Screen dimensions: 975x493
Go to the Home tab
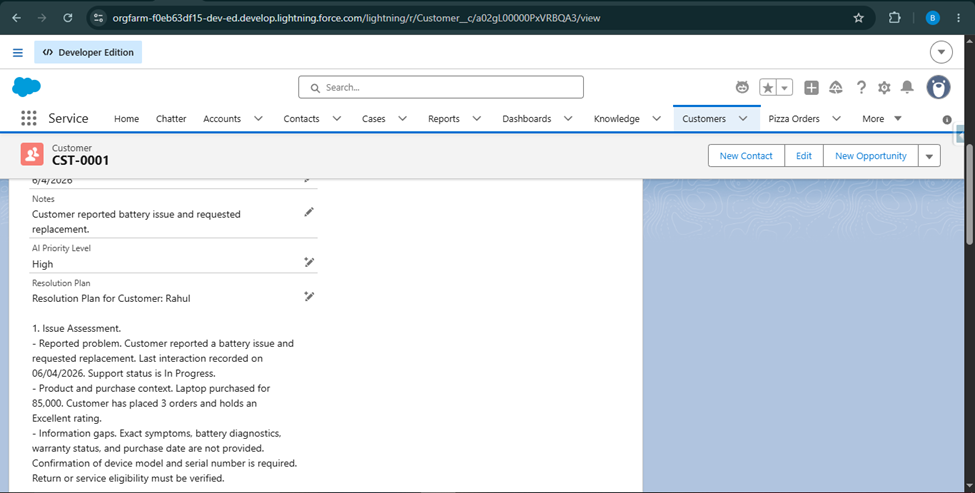[126, 119]
